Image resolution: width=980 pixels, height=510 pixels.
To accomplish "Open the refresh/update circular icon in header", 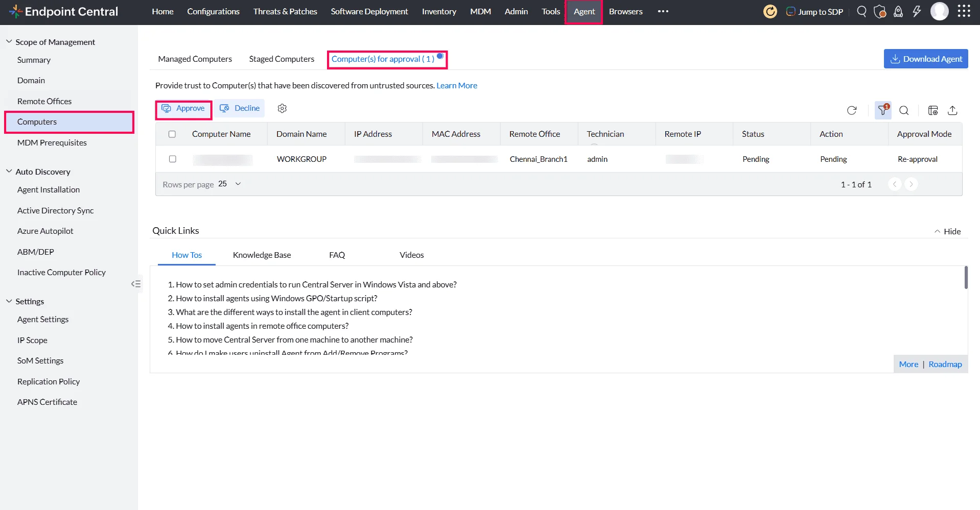I will click(x=770, y=11).
